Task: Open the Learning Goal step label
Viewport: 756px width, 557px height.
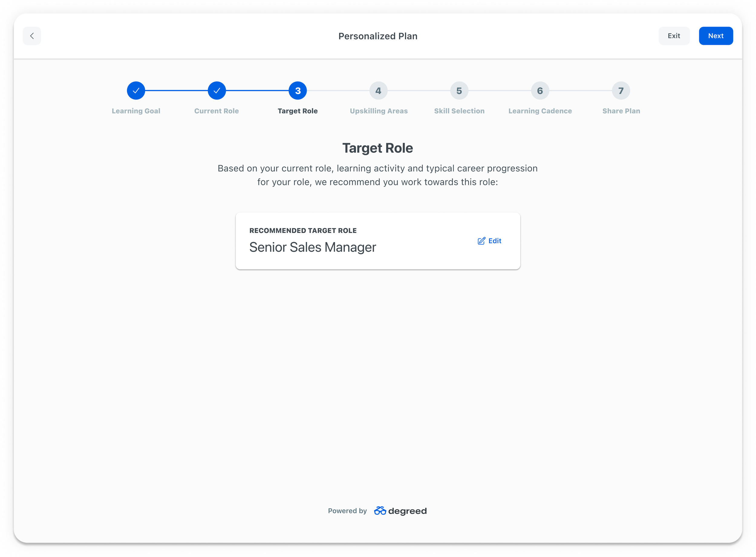Action: [136, 111]
